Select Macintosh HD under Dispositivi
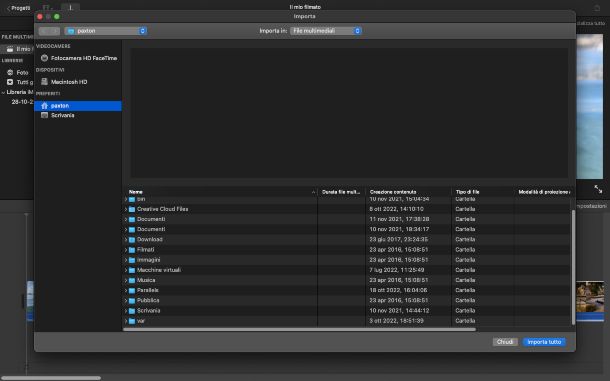 click(x=78, y=82)
